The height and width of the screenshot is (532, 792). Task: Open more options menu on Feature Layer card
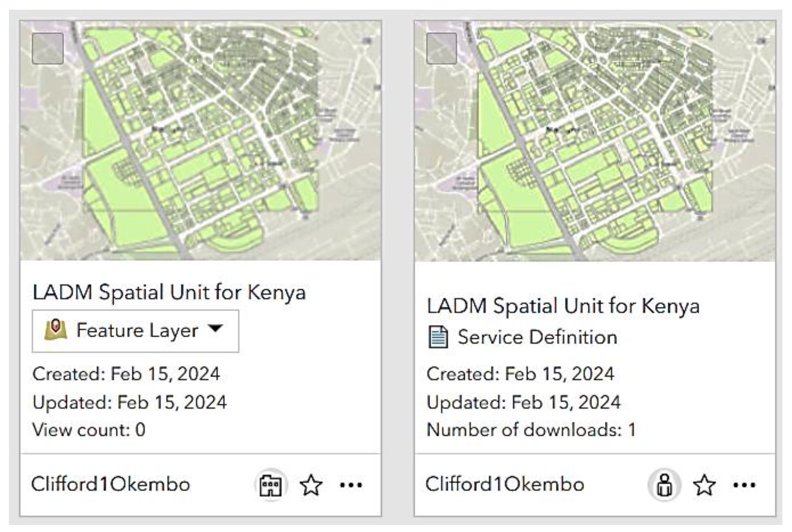coord(351,485)
